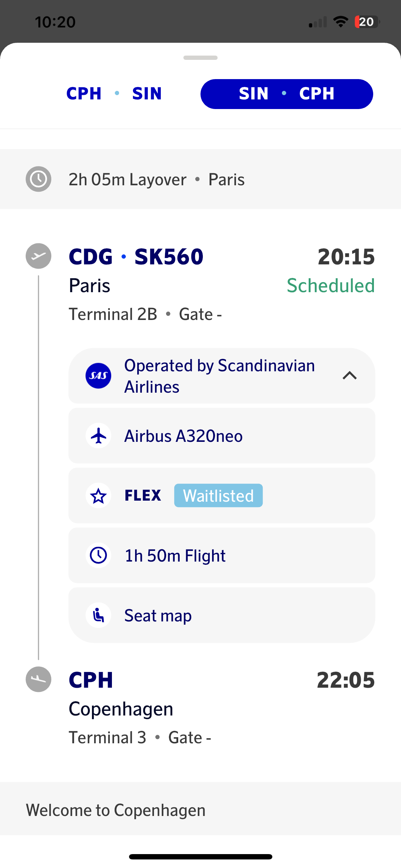Viewport: 401px width, 868px height.
Task: Collapse the Operated by Scandinavian Airlines section
Action: tap(349, 376)
